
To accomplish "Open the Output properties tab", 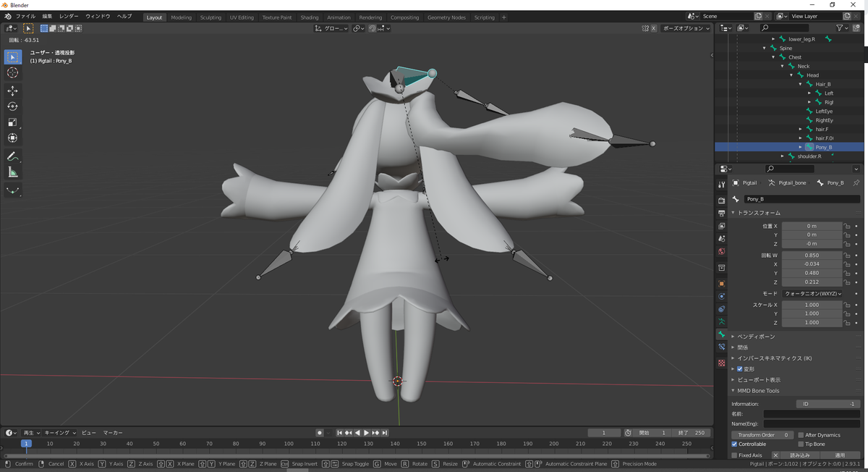I will click(721, 214).
